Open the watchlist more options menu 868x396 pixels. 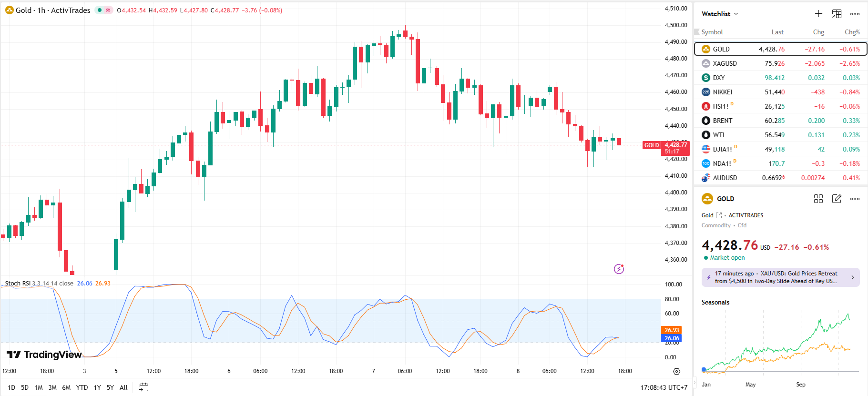855,14
